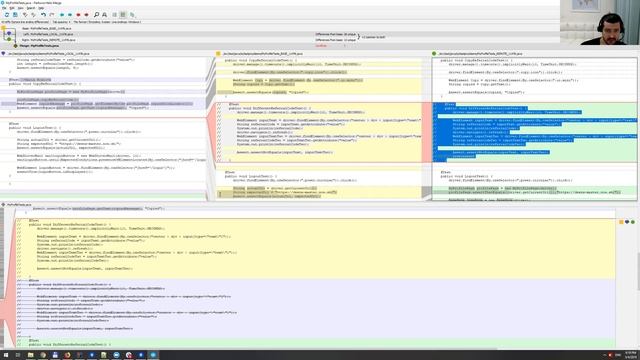Open the Search menu
The width and height of the screenshot is (640, 360).
pyautogui.click(x=31, y=8)
